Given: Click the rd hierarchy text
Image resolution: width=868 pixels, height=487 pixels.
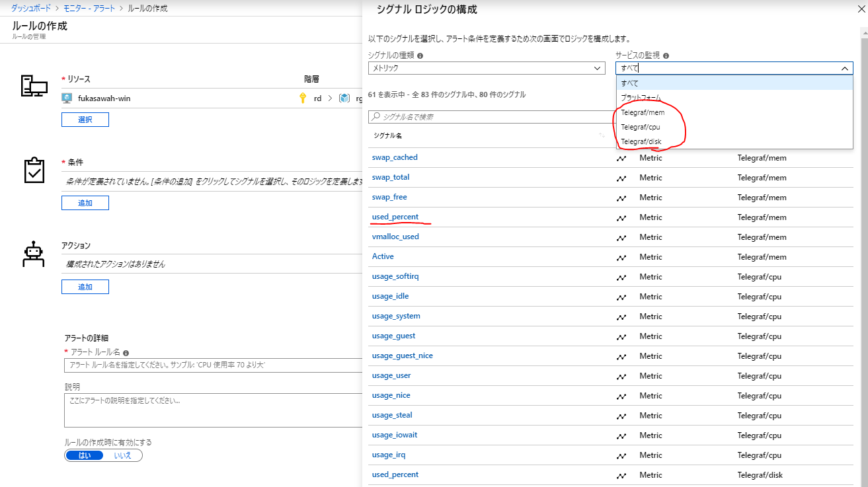Looking at the screenshot, I should click(318, 98).
